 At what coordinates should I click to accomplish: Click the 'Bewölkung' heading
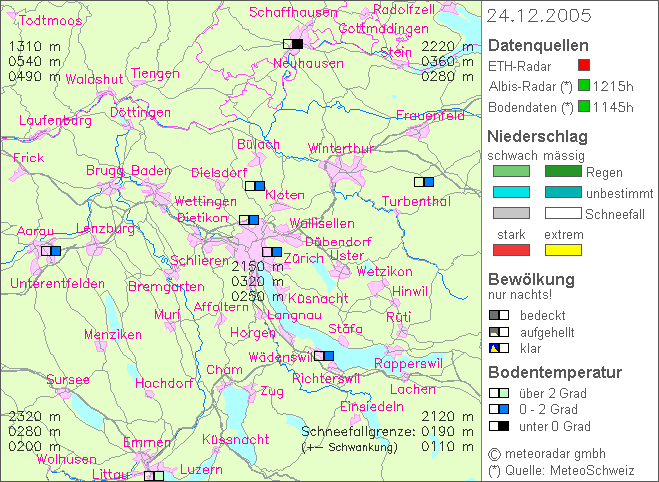(x=531, y=279)
